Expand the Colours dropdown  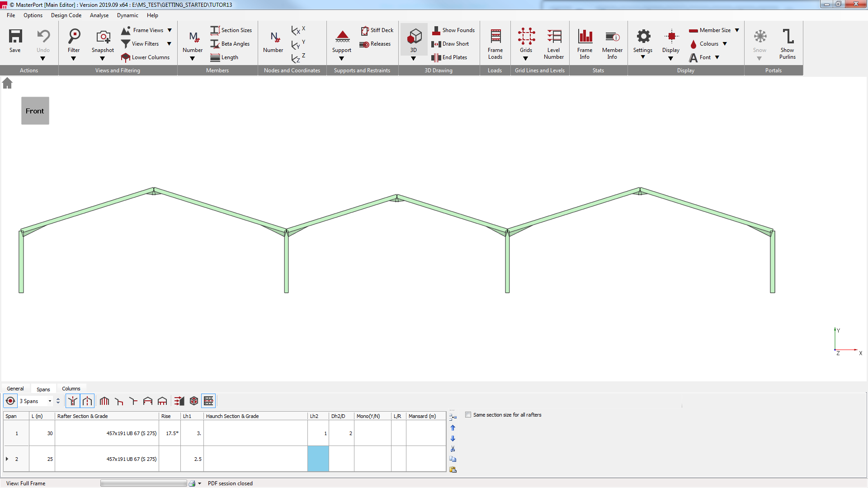click(x=725, y=44)
